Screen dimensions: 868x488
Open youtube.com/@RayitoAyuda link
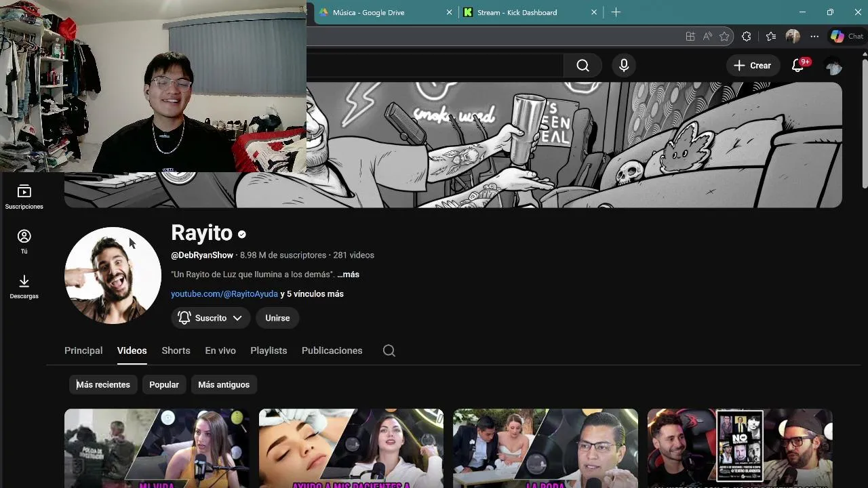click(224, 294)
